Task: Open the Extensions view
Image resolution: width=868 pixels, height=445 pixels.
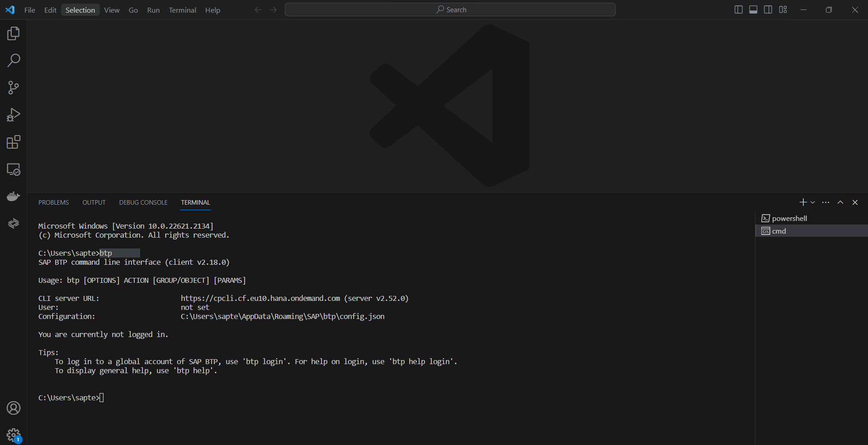Action: (14, 142)
